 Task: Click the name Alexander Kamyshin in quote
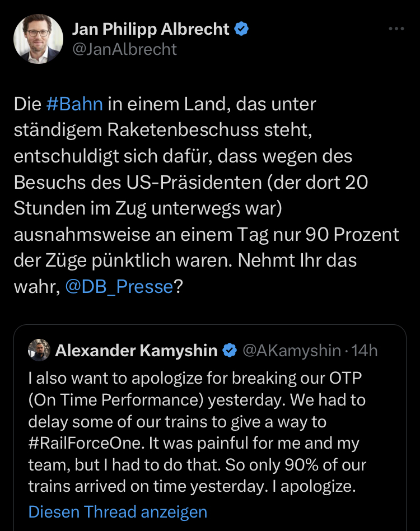pos(136,351)
